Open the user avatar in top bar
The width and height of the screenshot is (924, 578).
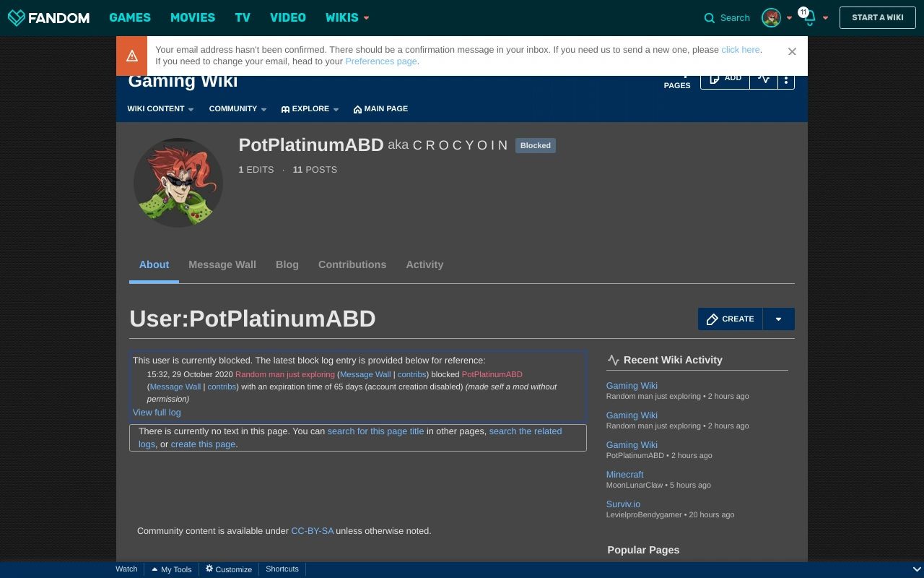771,18
